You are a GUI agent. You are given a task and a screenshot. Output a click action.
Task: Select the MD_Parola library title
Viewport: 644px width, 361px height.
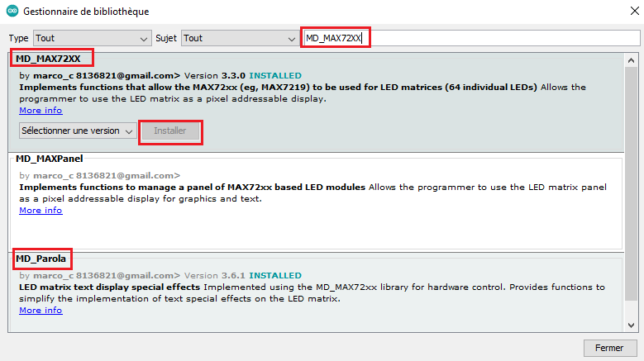pyautogui.click(x=41, y=259)
